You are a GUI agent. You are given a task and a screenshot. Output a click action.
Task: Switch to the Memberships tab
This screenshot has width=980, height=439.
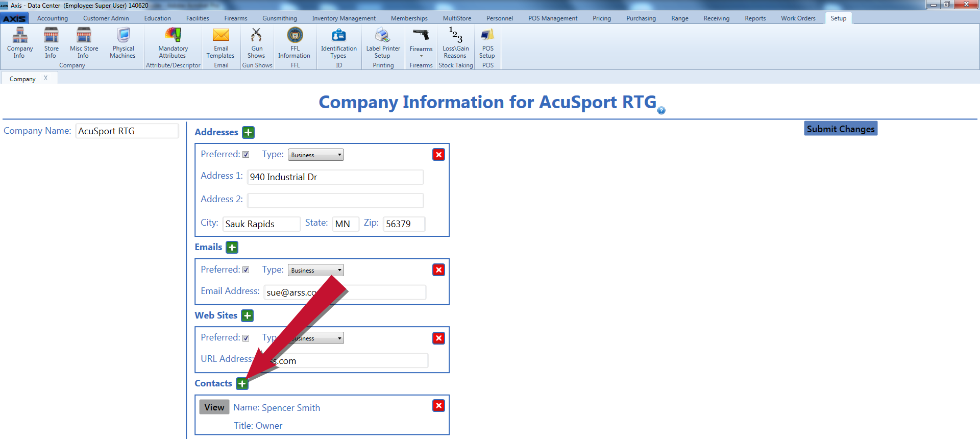coord(409,18)
